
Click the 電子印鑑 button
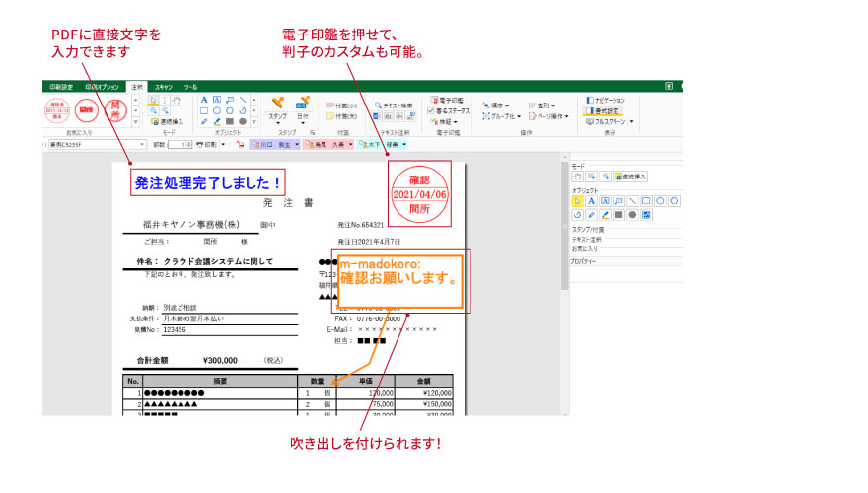pos(447,101)
